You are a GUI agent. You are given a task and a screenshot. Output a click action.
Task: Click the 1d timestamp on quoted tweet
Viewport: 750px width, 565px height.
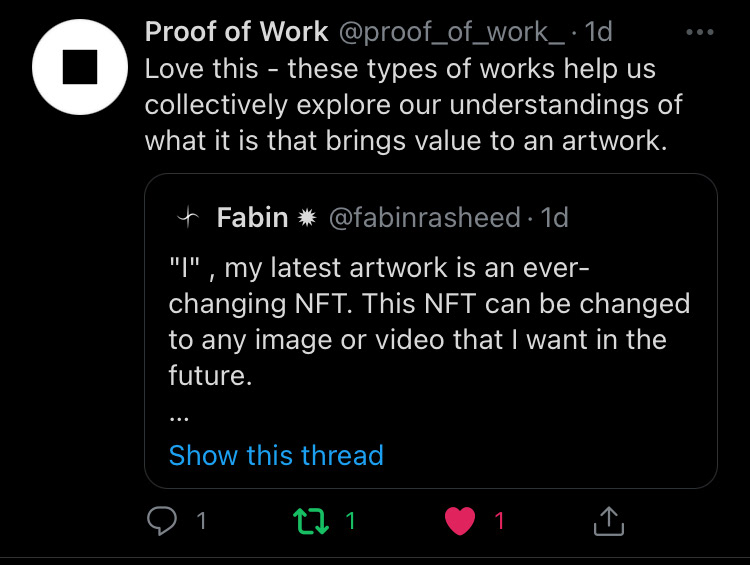point(554,218)
